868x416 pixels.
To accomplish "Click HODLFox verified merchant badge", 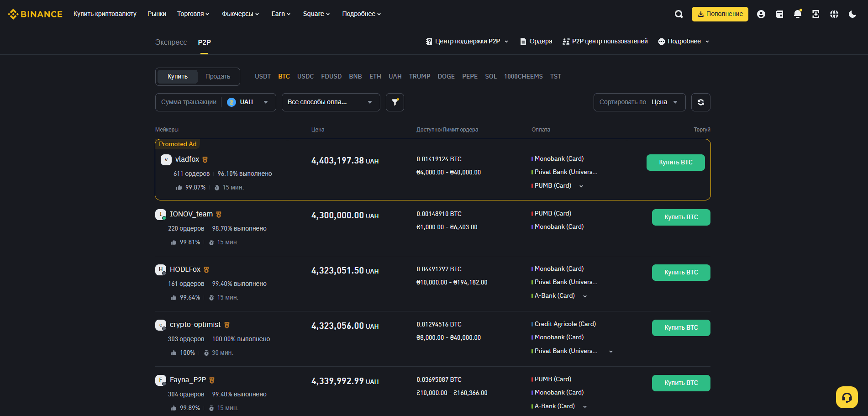I will click(x=206, y=270).
